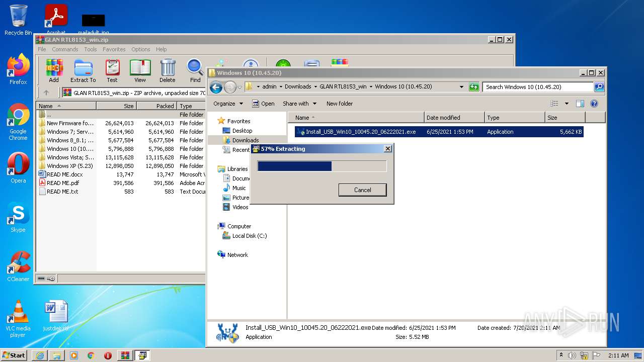Click the Explorer search magnifier icon
Screen dimensions: 644x362
(599, 87)
